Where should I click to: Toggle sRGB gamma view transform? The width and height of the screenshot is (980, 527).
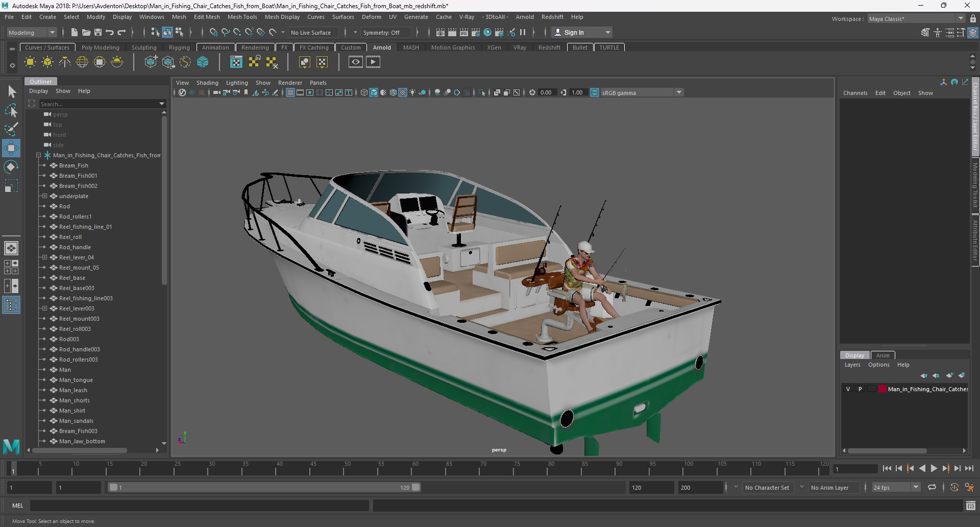click(x=595, y=92)
